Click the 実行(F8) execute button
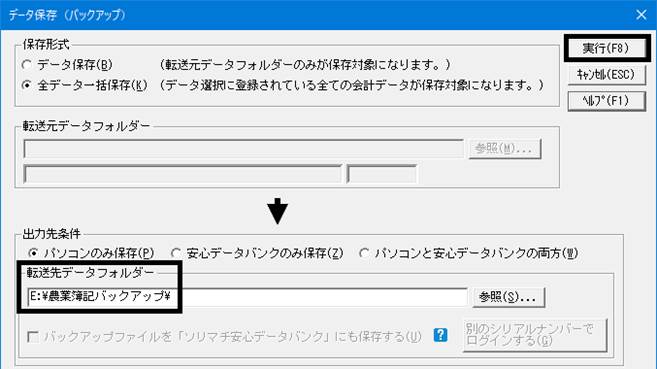 point(607,49)
